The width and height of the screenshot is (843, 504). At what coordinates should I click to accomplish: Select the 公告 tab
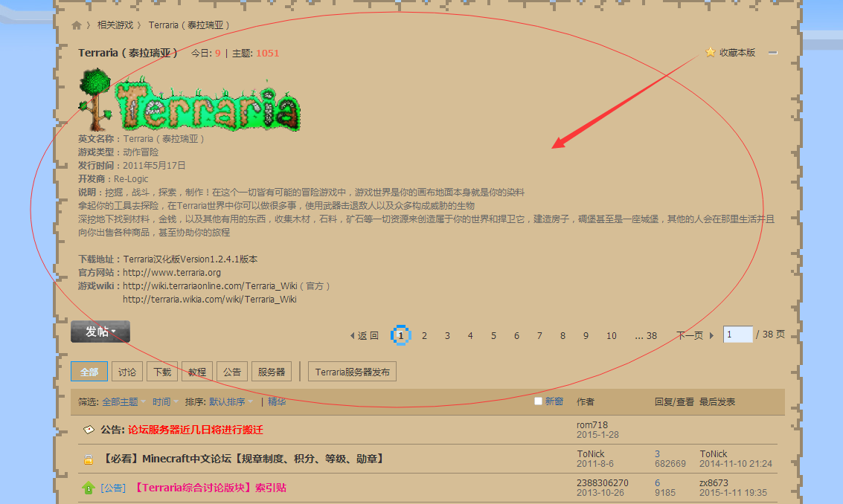click(x=232, y=372)
